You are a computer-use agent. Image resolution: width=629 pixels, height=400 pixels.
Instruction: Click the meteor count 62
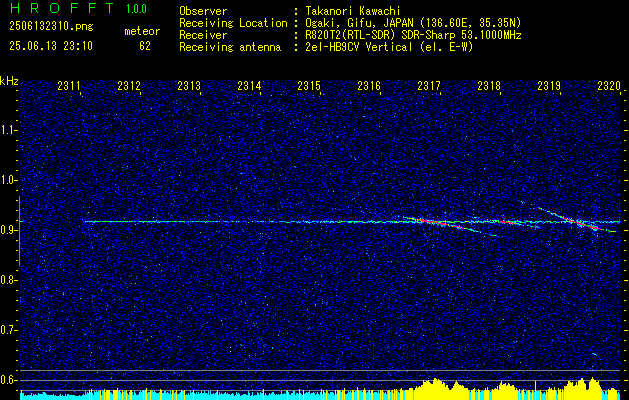pyautogui.click(x=144, y=46)
